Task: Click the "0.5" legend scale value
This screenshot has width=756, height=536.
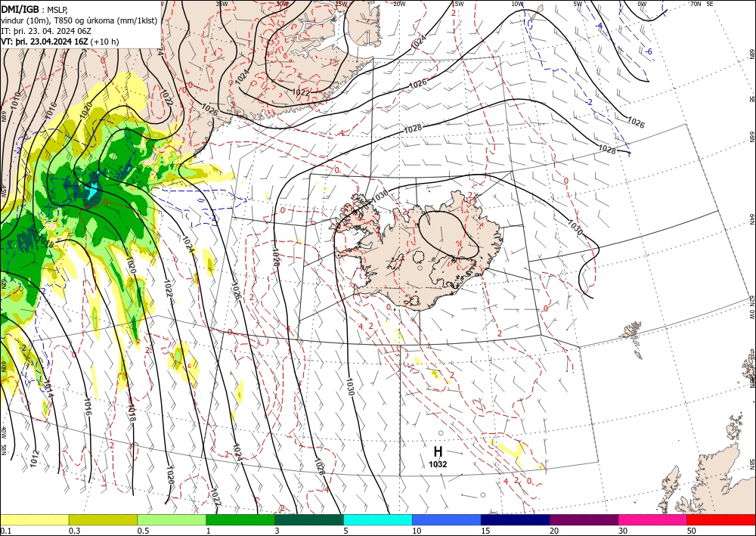Action: pos(143,531)
